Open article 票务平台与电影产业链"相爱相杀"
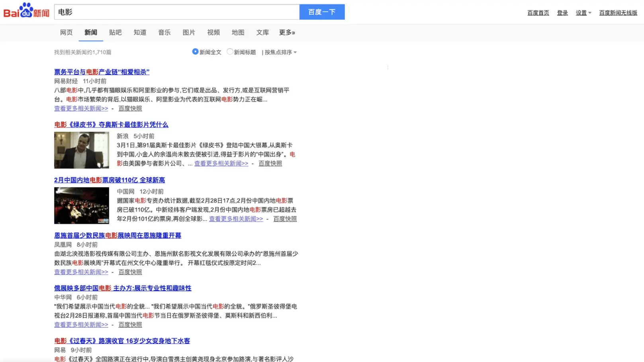The image size is (644, 362). pos(102,72)
